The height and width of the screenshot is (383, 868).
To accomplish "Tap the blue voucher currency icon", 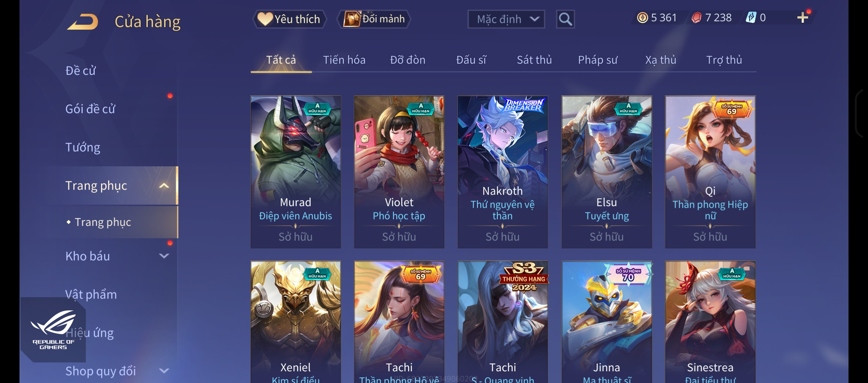I will (x=751, y=17).
